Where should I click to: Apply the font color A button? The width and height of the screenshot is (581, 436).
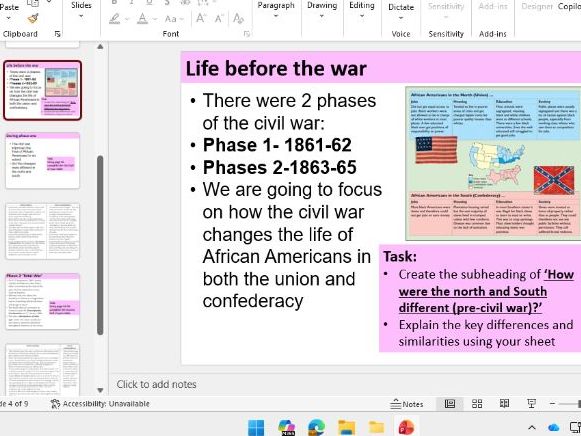point(142,18)
